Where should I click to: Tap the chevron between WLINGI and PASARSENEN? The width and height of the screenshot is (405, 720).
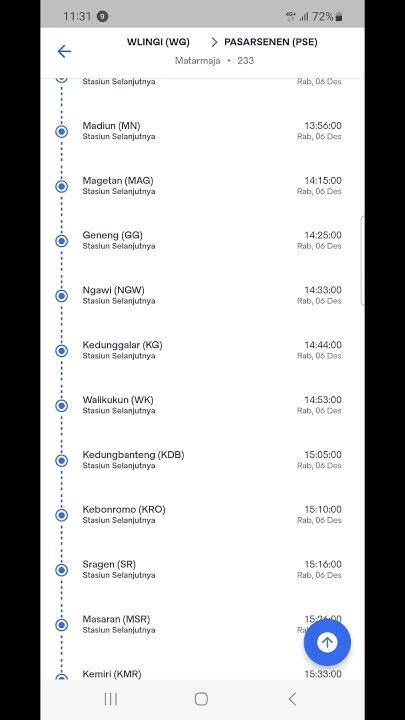pos(214,42)
